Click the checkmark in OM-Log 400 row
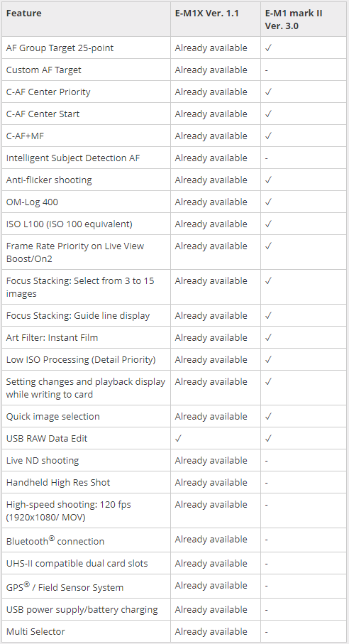349x644 pixels. point(268,202)
